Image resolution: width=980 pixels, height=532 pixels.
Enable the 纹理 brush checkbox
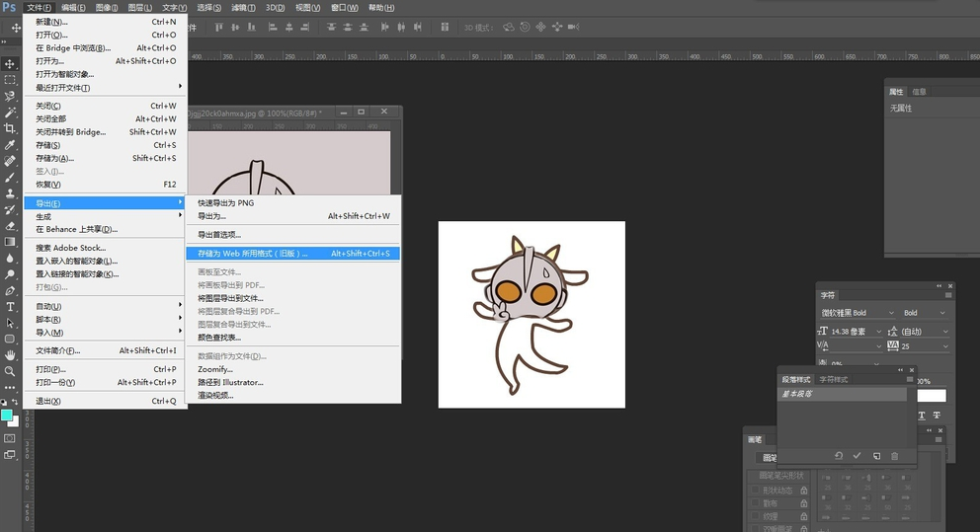pyautogui.click(x=755, y=515)
